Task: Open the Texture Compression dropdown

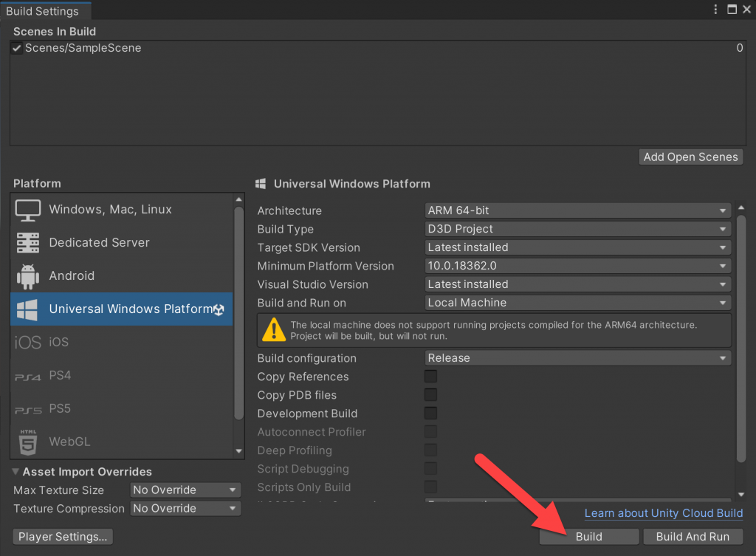Action: pos(185,508)
